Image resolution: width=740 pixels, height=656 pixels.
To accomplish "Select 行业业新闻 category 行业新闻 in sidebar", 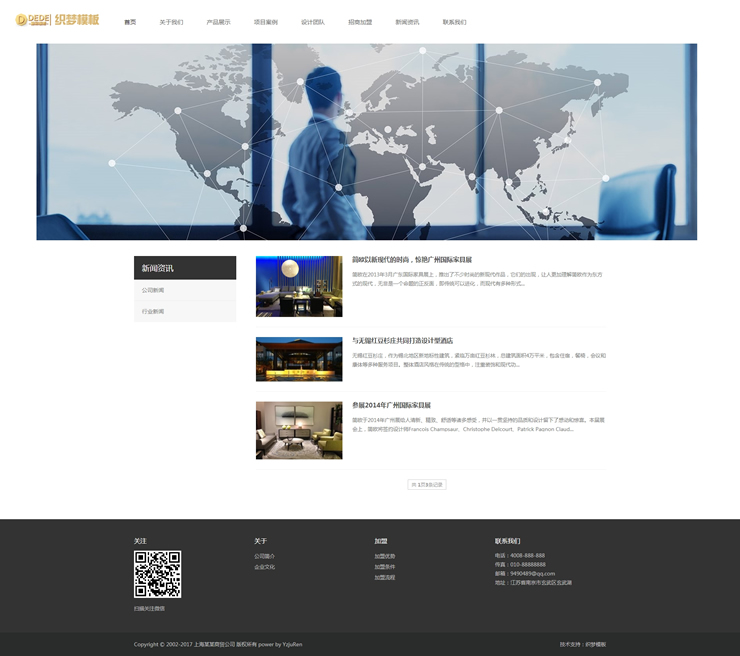I will pyautogui.click(x=153, y=312).
